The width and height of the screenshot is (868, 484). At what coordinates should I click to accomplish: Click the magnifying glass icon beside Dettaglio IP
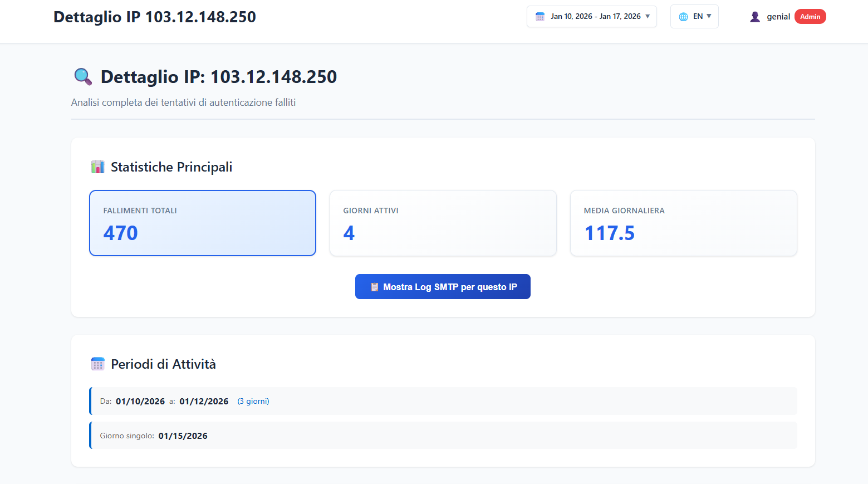pyautogui.click(x=83, y=77)
